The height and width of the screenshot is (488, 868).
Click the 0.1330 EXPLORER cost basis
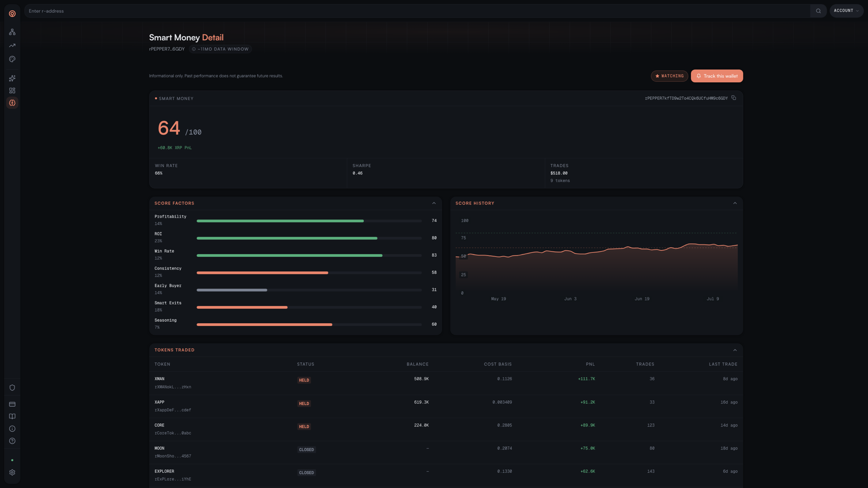click(x=505, y=472)
